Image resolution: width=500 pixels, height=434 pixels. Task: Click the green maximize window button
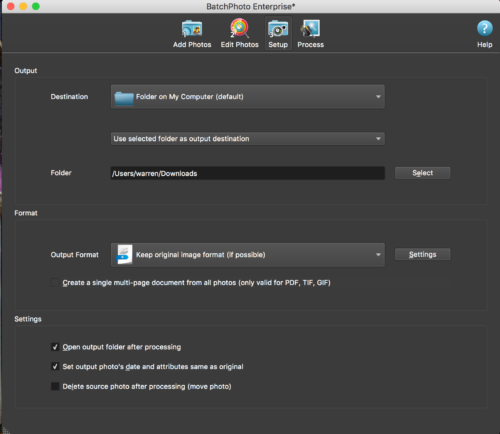coord(36,6)
